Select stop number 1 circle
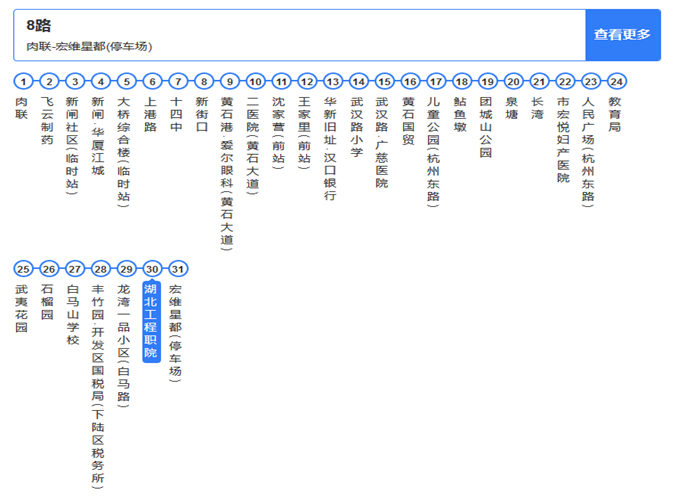The image size is (678, 496). click(x=23, y=81)
